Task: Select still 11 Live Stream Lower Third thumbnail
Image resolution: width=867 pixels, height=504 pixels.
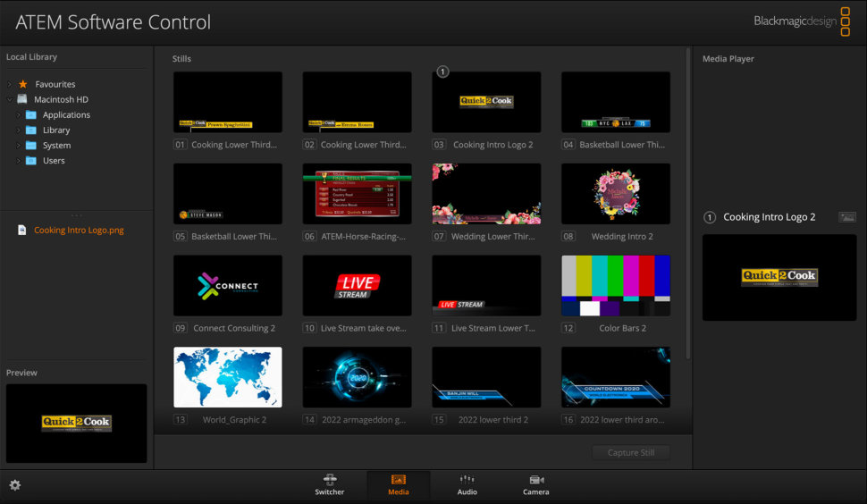Action: [x=486, y=286]
